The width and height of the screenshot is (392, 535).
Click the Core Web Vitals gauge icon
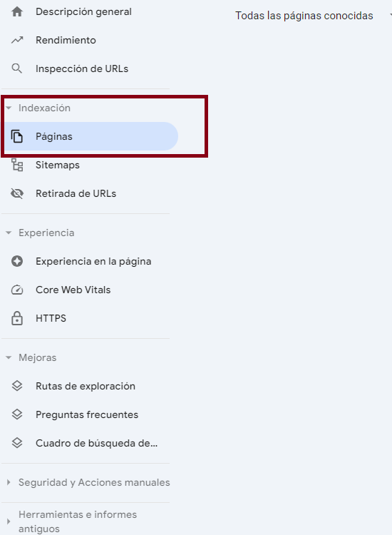pos(17,290)
